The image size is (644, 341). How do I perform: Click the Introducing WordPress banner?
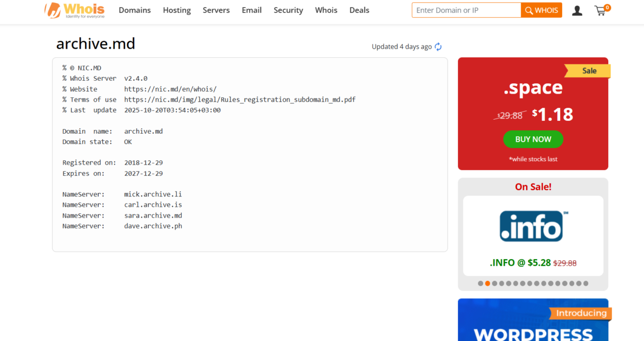coord(533,320)
